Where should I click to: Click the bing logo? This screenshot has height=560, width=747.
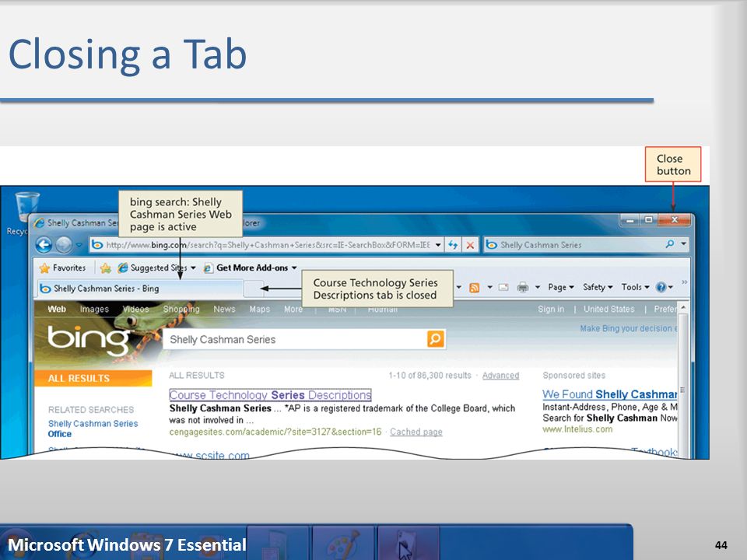(89, 340)
